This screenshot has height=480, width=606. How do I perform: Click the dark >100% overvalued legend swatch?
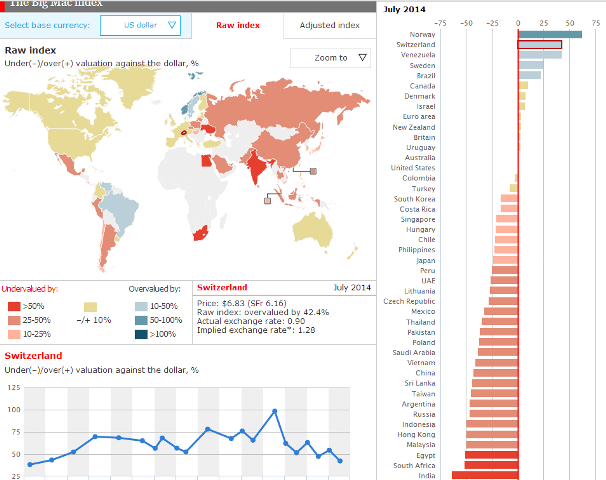tap(140, 334)
